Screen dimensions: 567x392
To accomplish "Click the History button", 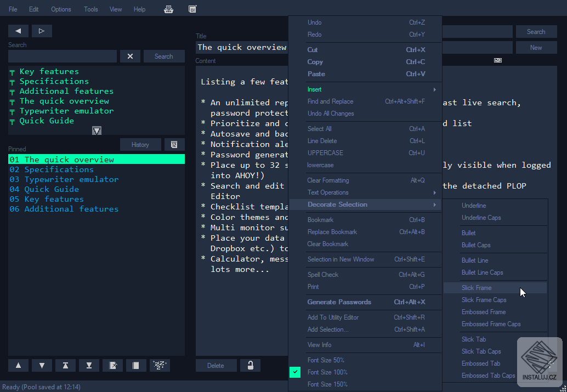I will (140, 145).
